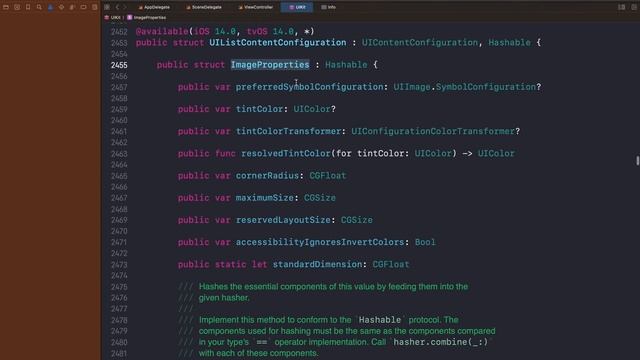Switch to the ViewController tab
640x360 pixels.
(x=256, y=7)
